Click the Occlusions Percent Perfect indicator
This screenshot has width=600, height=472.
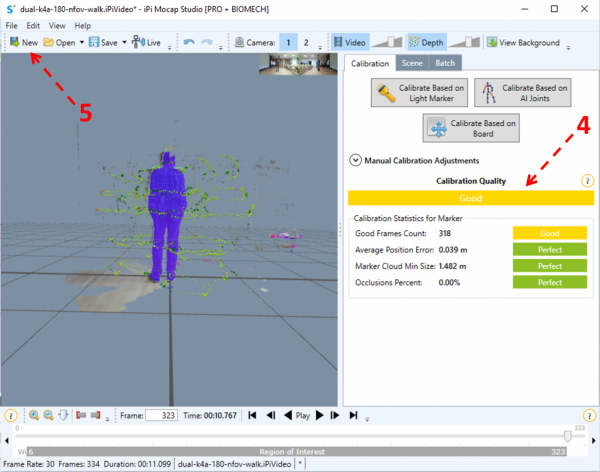(550, 283)
